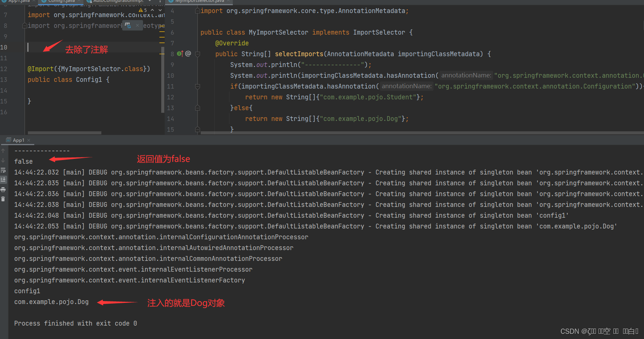
Task: Click line number 12 gutter in Config1
Action: [4, 69]
